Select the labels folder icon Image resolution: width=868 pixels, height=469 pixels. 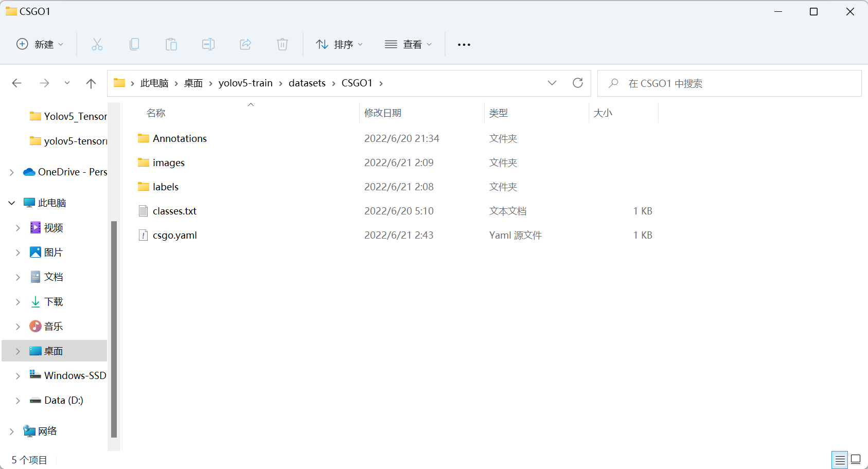tap(144, 187)
